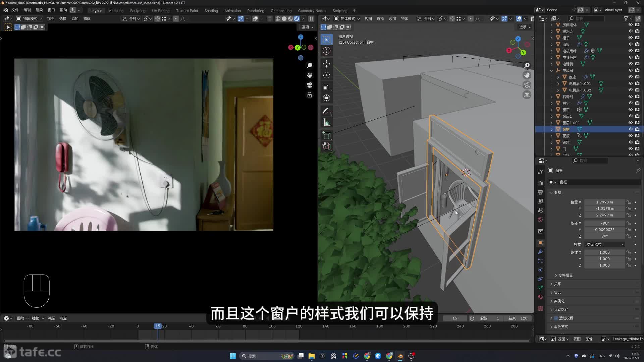The height and width of the screenshot is (362, 644).
Task: Select the Measure tool
Action: coord(326,123)
